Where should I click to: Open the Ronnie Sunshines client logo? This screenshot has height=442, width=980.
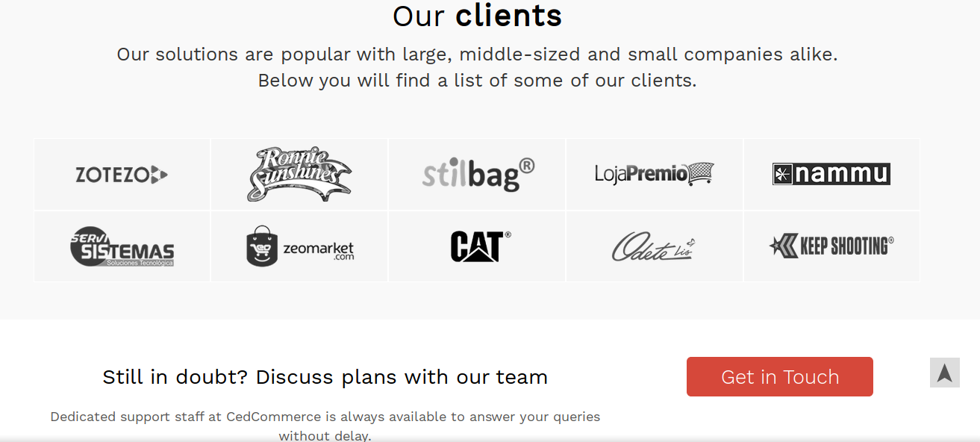click(x=299, y=174)
